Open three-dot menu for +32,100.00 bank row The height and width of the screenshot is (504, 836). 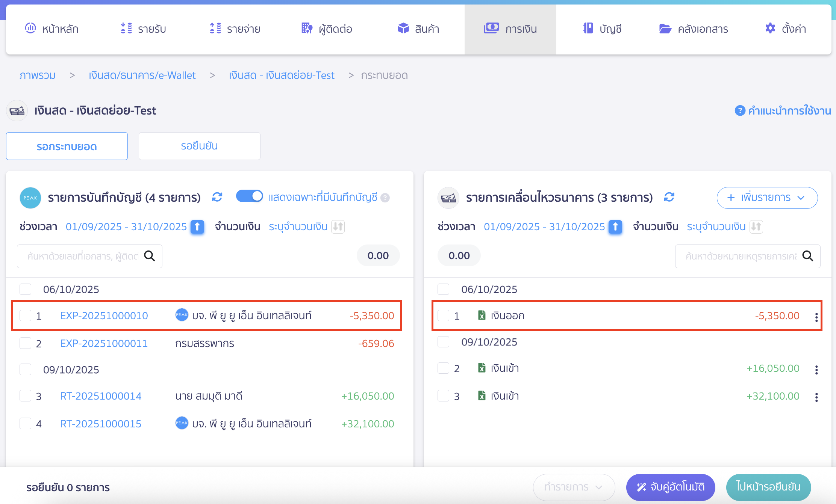point(816,397)
